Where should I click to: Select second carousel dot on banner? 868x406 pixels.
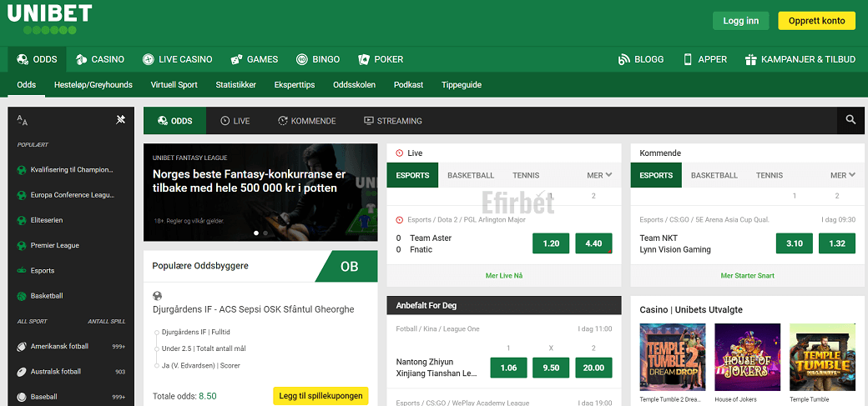pos(265,233)
